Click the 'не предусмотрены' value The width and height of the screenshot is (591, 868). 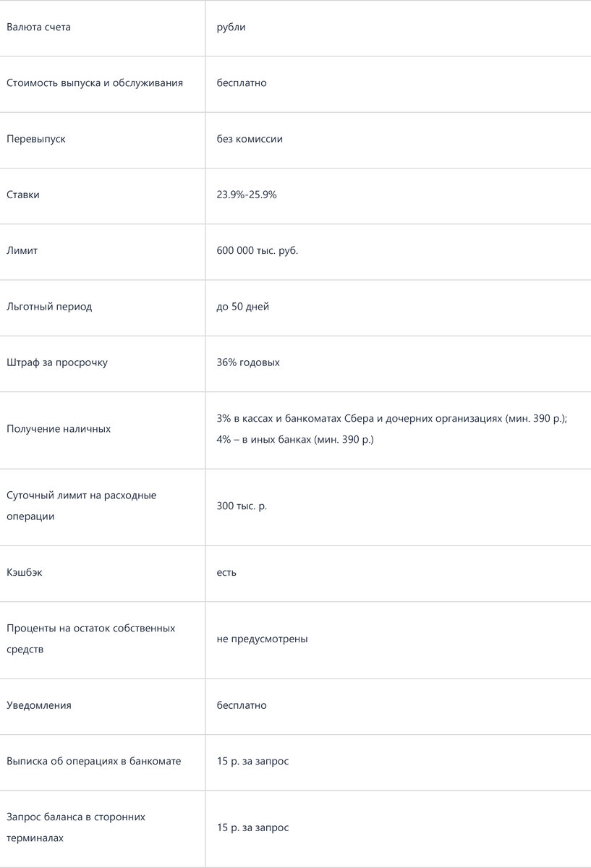262,639
